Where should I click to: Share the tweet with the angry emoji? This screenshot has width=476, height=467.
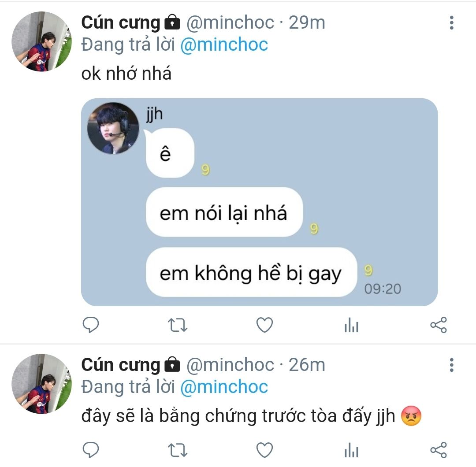[x=439, y=450]
